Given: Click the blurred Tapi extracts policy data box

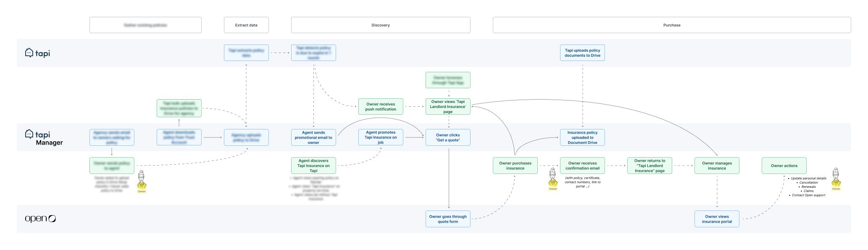Looking at the screenshot, I should pyautogui.click(x=246, y=53).
